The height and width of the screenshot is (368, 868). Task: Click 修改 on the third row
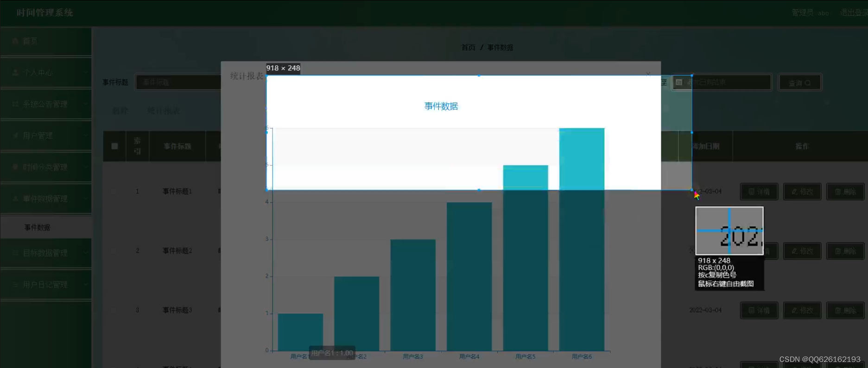pos(802,310)
